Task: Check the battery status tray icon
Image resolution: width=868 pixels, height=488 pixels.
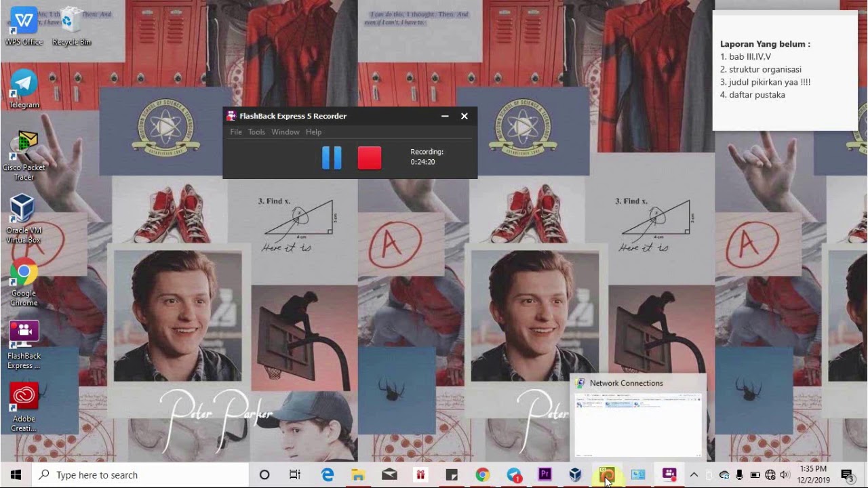Action: (755, 474)
